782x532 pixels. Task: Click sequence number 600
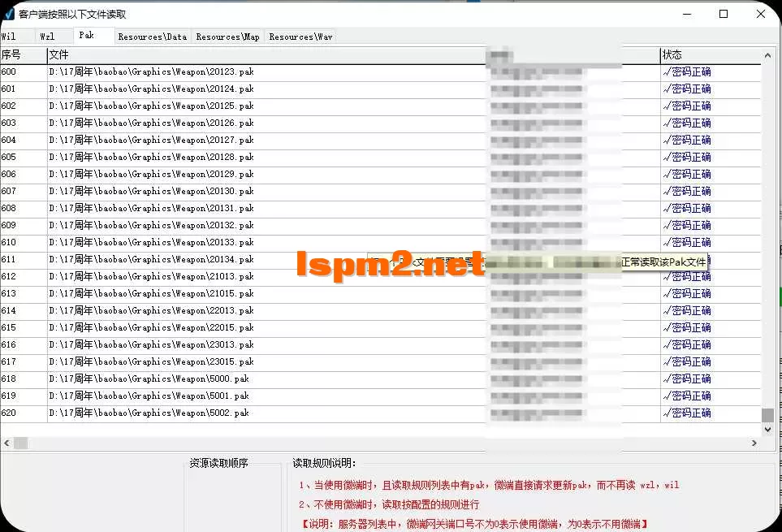(8, 71)
